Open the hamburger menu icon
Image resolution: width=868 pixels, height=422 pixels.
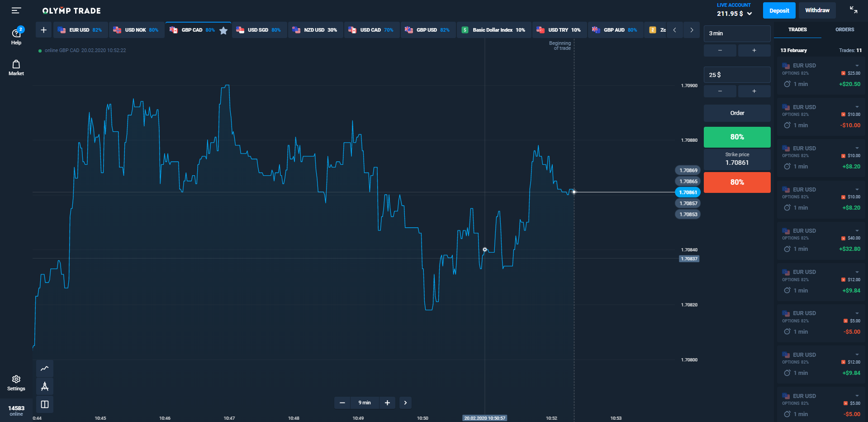(x=16, y=10)
